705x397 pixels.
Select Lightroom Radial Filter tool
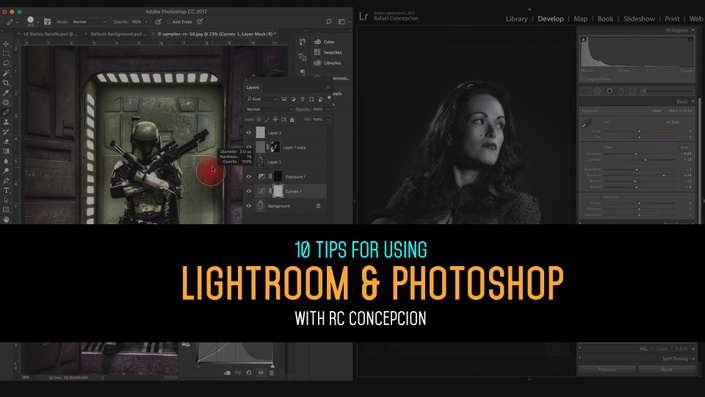click(632, 91)
